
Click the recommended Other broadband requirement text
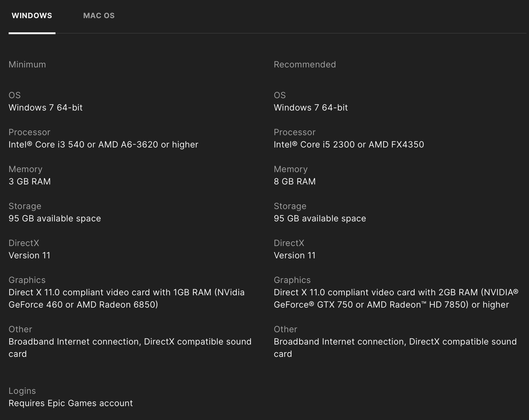(x=395, y=342)
